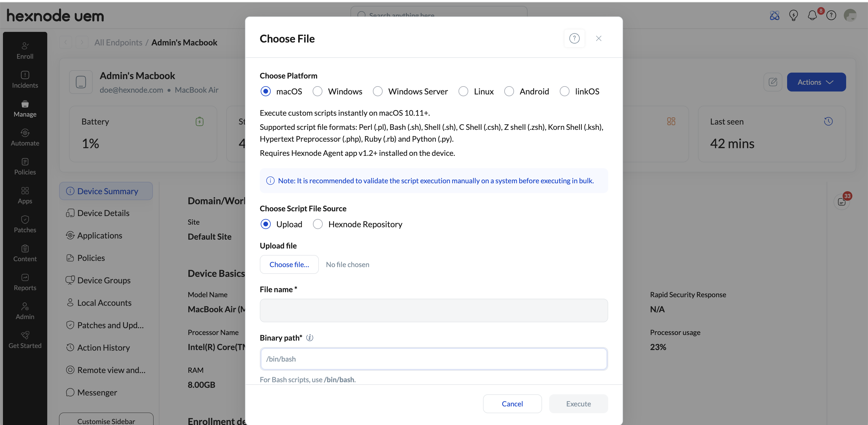This screenshot has height=425, width=868.
Task: Open the user profile avatar
Action: point(850,15)
